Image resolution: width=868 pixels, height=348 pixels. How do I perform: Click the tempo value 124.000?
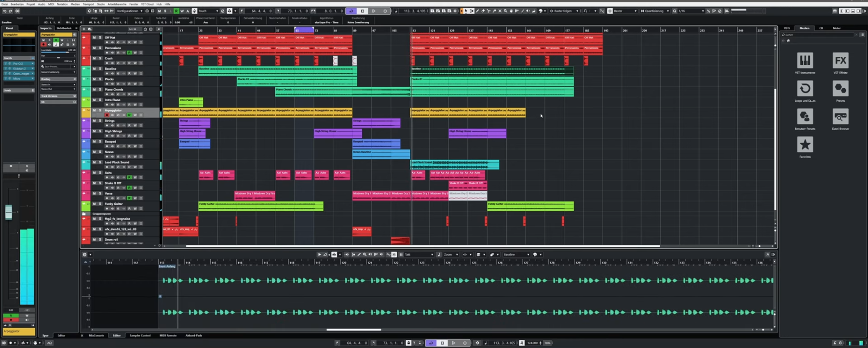(x=532, y=343)
